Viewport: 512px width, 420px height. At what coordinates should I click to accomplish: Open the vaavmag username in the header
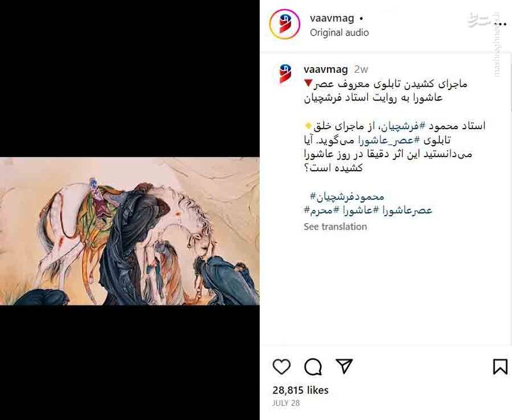[332, 19]
